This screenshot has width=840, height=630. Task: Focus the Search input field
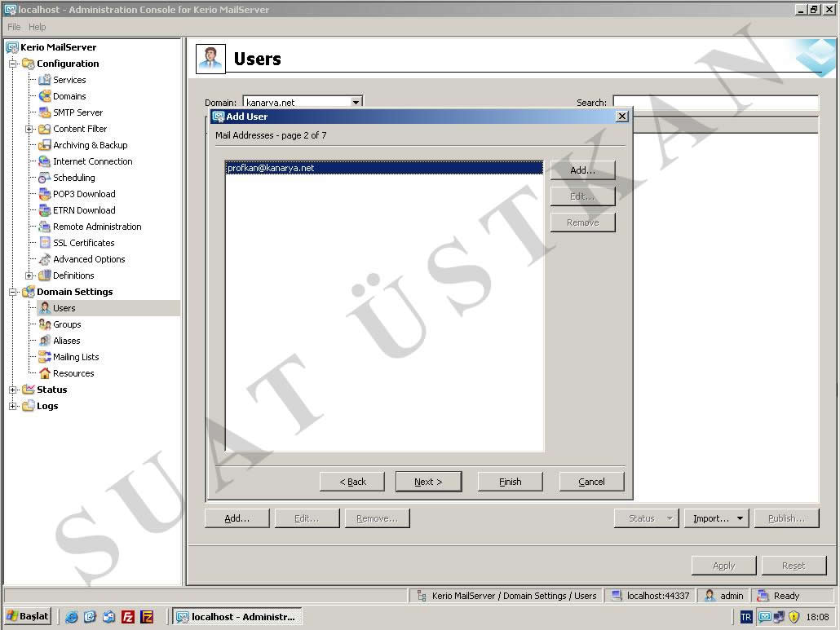point(716,102)
